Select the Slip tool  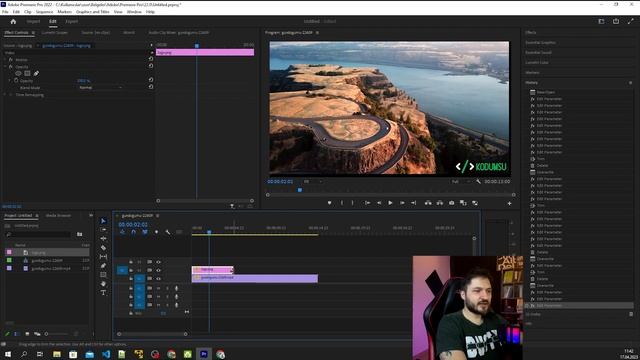pos(103,257)
